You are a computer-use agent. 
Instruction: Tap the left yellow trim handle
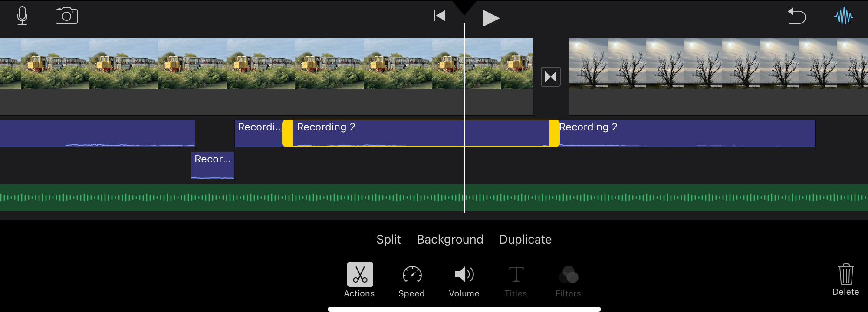pos(287,133)
